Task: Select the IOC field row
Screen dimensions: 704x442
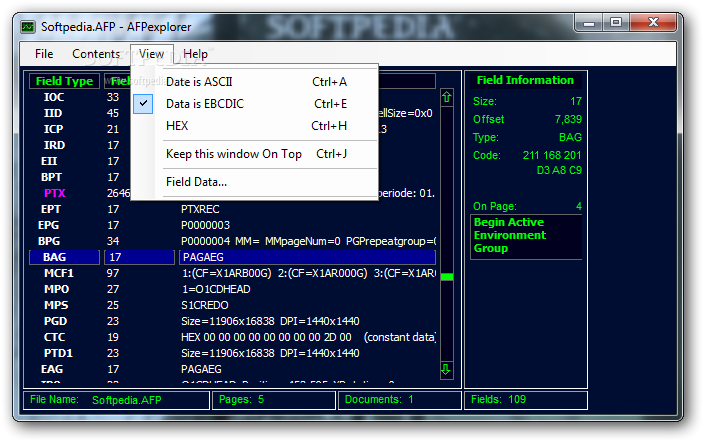Action: point(232,97)
